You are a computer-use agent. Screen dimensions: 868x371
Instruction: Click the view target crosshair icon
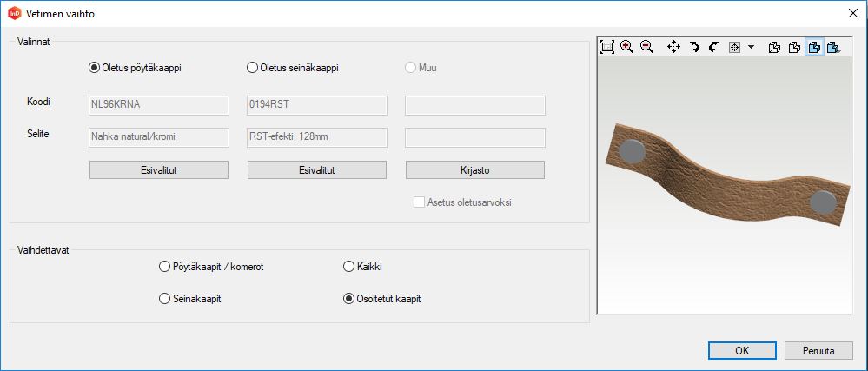pyautogui.click(x=734, y=47)
